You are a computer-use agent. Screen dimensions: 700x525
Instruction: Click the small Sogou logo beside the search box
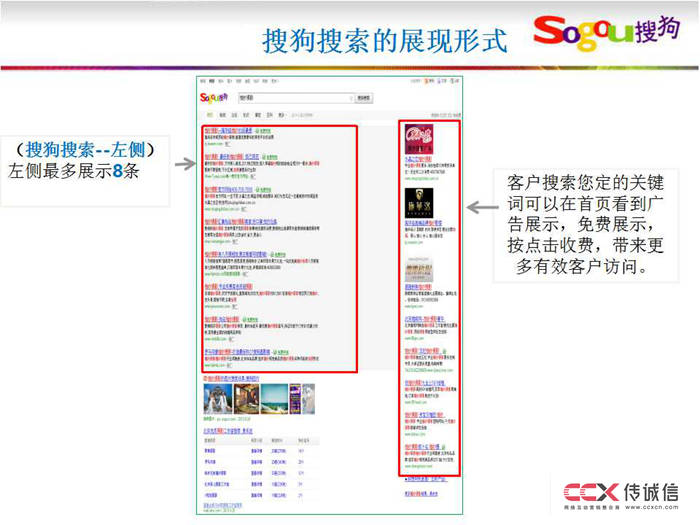(x=214, y=97)
